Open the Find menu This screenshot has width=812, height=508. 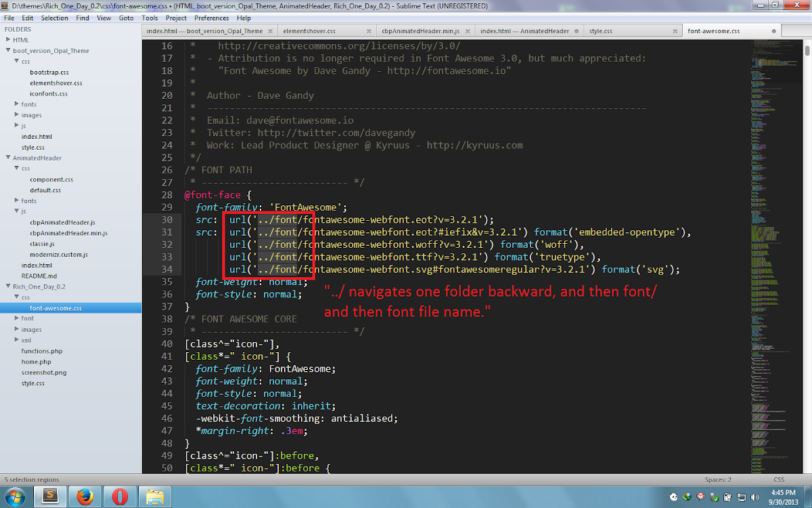[x=83, y=18]
